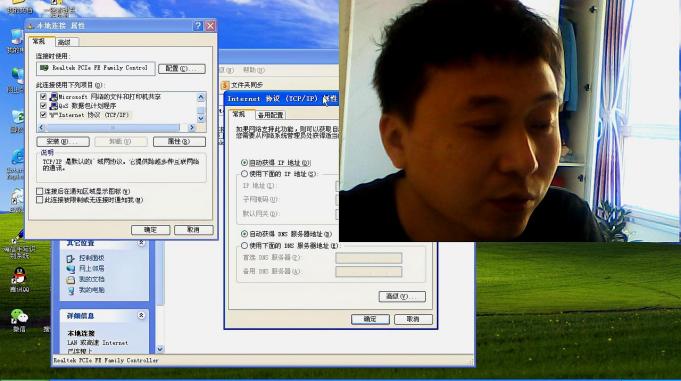Click the My Computer icon in Other Places

coord(71,290)
